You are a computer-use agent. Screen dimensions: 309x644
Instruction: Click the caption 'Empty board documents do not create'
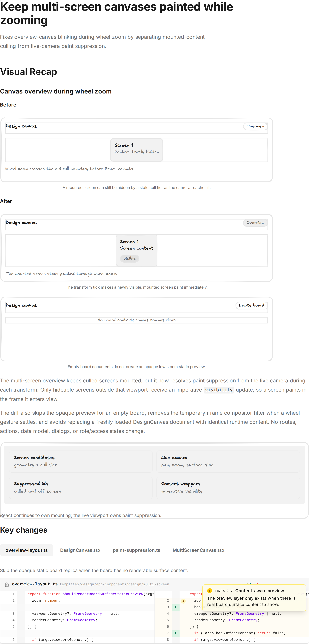pyautogui.click(x=136, y=367)
